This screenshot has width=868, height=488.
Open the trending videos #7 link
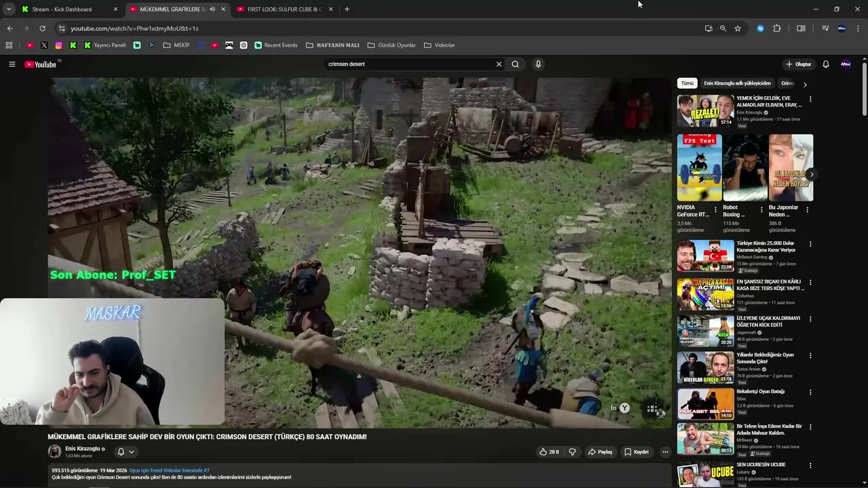pos(170,470)
